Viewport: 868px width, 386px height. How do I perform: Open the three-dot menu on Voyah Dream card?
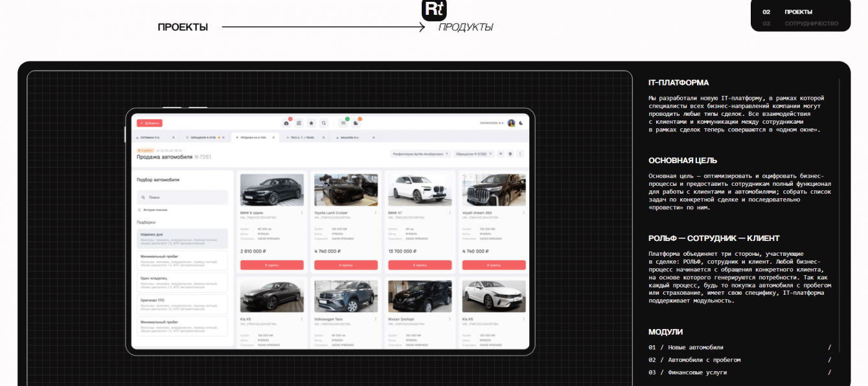click(524, 212)
